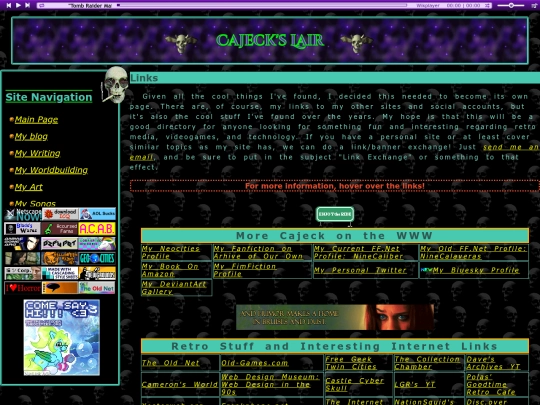Click the orange badge with black silhouette
540x405 pixels.
97,273
